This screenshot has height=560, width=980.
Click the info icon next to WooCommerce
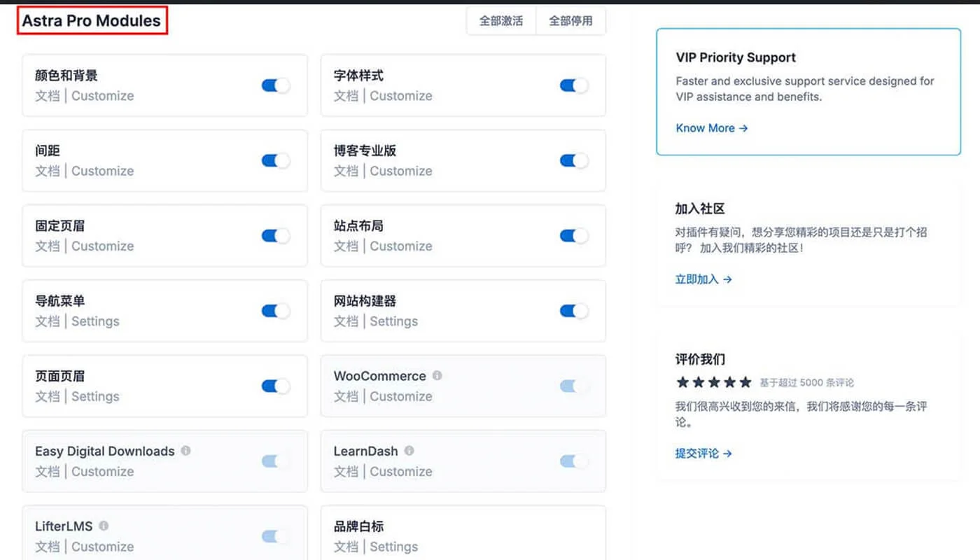pos(437,376)
